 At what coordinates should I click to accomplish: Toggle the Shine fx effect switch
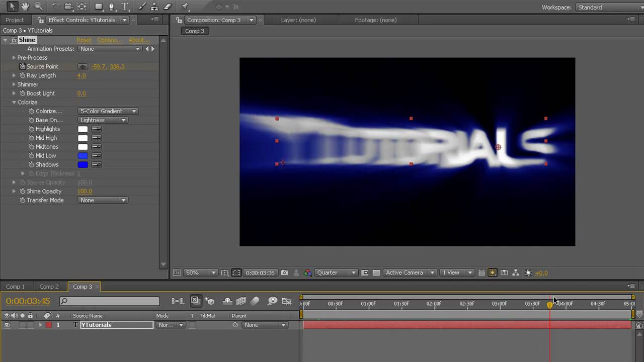pyautogui.click(x=14, y=40)
